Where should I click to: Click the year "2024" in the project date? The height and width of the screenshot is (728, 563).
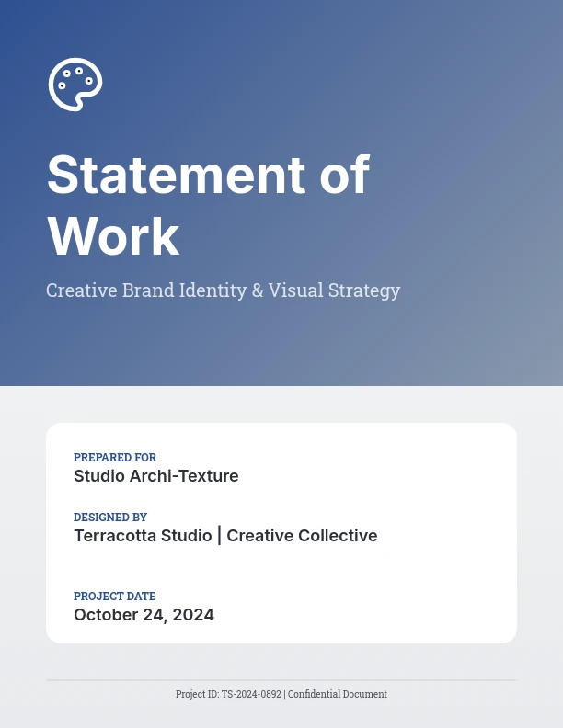(193, 615)
